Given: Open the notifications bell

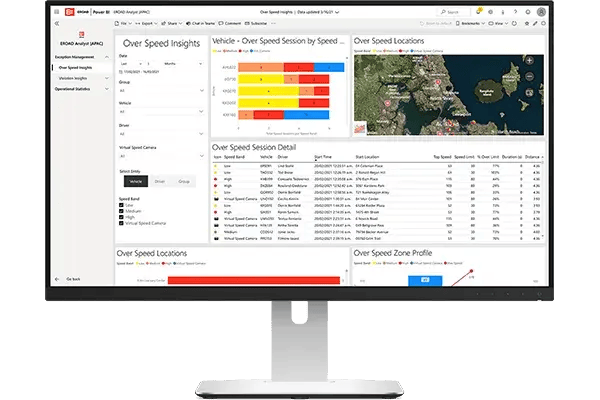Looking at the screenshot, I should (478, 12).
